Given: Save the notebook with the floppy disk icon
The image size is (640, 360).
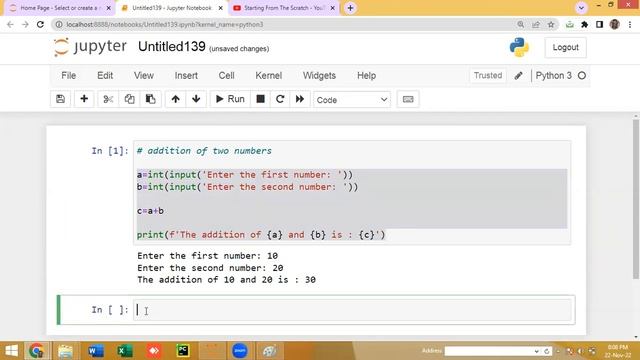Looking at the screenshot, I should (60, 99).
